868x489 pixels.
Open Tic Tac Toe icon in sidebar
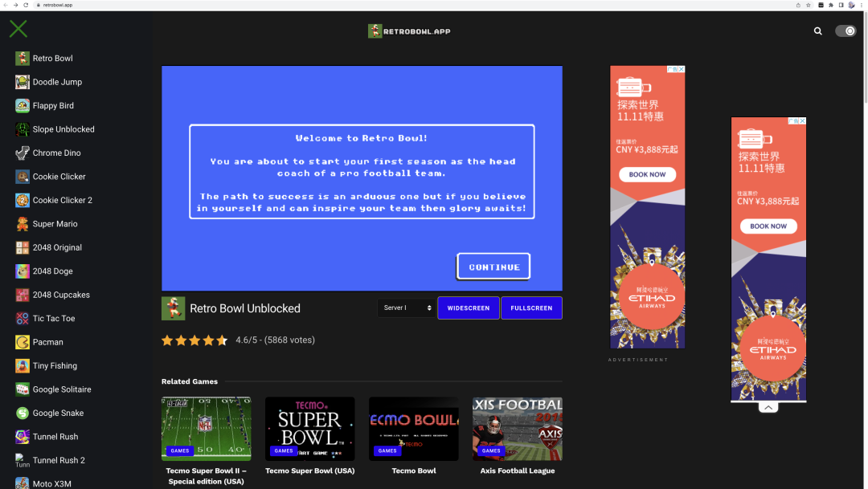point(23,319)
